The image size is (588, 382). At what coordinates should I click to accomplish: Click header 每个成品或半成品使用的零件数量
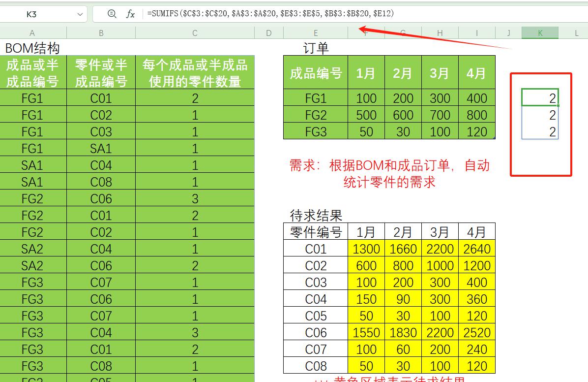pyautogui.click(x=195, y=72)
